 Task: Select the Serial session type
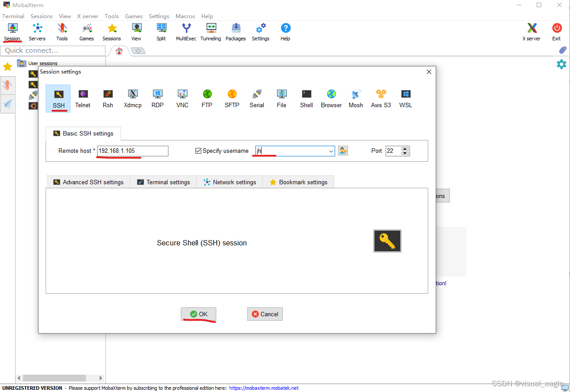[257, 98]
